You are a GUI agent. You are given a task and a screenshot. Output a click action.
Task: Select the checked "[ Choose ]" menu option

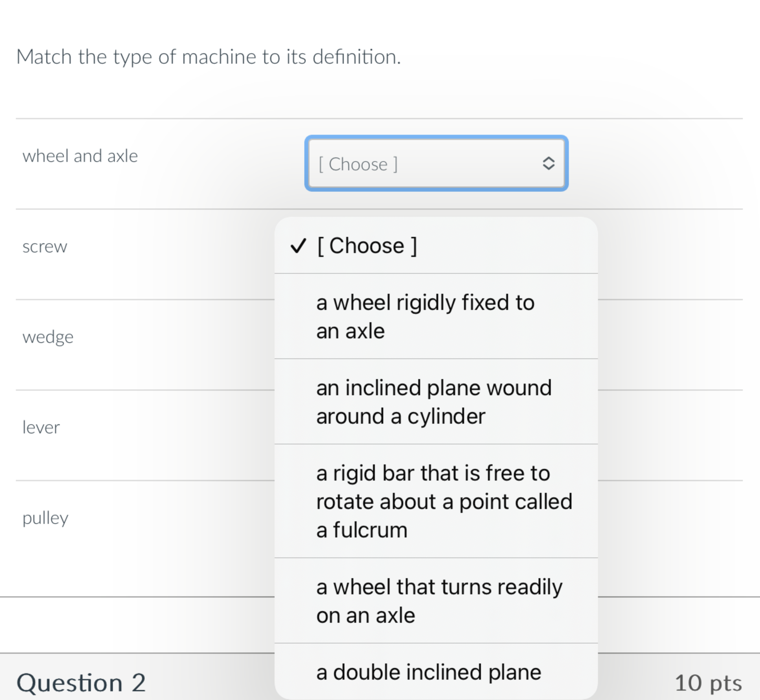(x=367, y=246)
